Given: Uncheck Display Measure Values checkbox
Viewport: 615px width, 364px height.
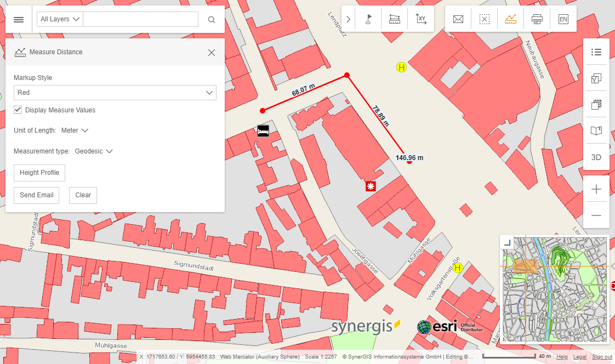Looking at the screenshot, I should pyautogui.click(x=18, y=110).
